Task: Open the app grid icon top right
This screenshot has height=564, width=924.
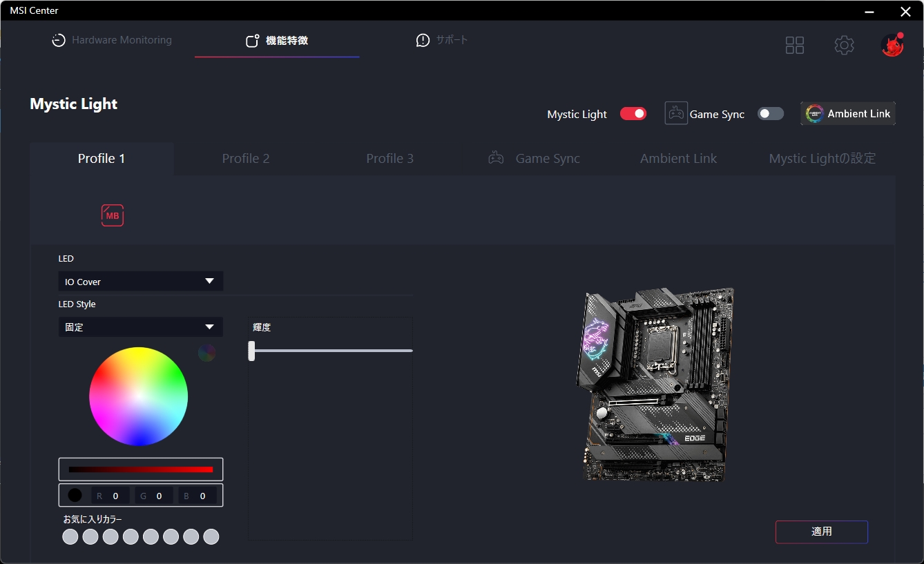Action: 794,44
